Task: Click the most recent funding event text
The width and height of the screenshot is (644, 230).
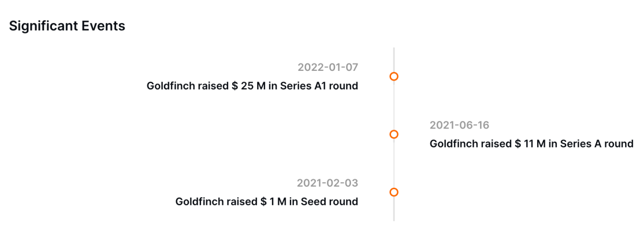Action: point(252,86)
